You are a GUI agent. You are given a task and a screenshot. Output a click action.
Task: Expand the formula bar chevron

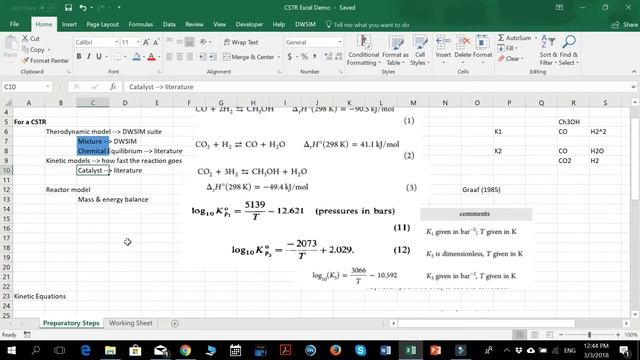[633, 87]
